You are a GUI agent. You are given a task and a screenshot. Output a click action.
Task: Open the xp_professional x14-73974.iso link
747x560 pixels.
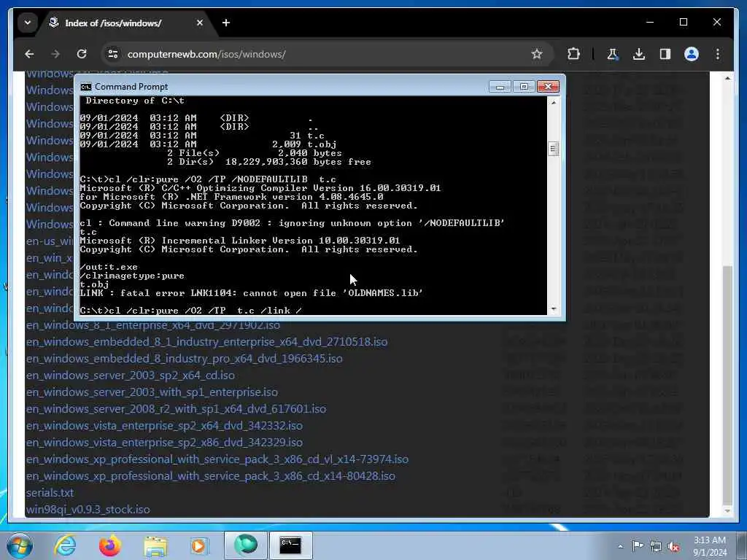click(x=217, y=459)
